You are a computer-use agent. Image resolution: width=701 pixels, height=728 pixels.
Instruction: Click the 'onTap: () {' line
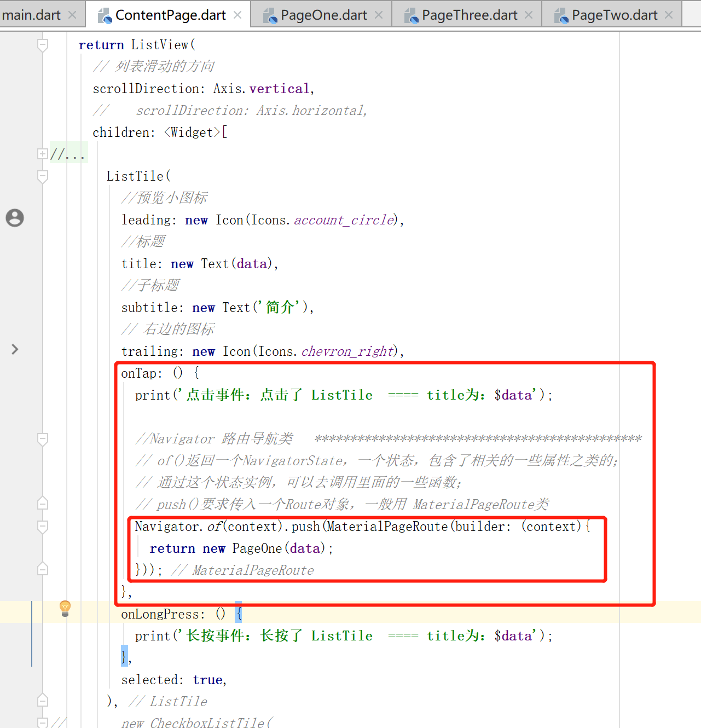point(160,373)
